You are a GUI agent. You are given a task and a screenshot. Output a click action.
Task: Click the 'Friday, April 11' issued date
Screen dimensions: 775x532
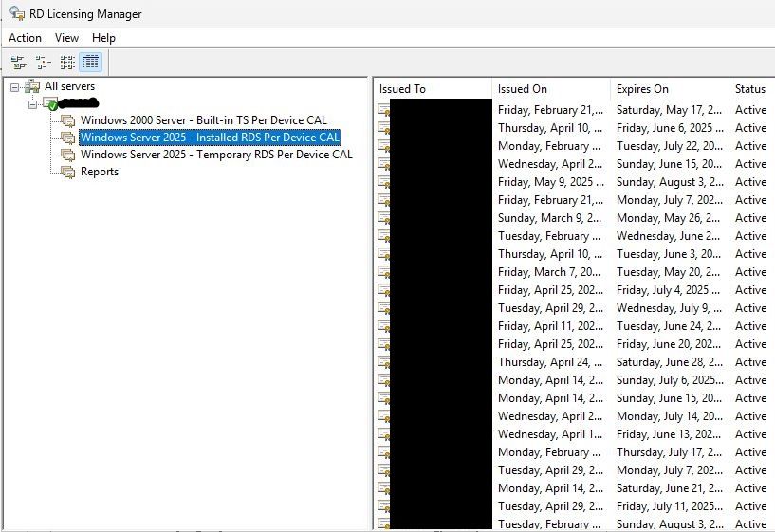tap(550, 326)
